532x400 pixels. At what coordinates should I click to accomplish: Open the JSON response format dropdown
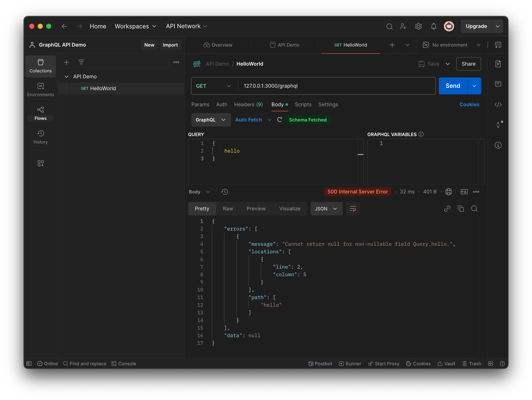[x=326, y=209]
